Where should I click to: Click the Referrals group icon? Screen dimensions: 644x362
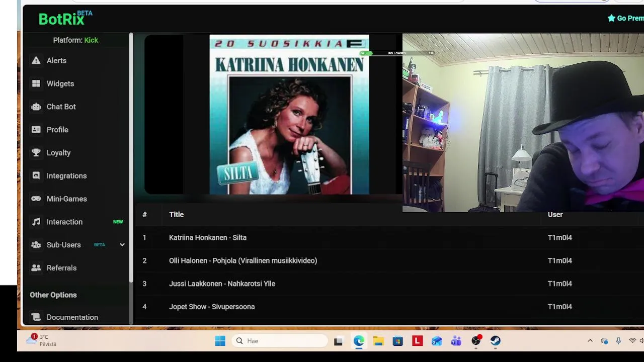click(x=36, y=268)
